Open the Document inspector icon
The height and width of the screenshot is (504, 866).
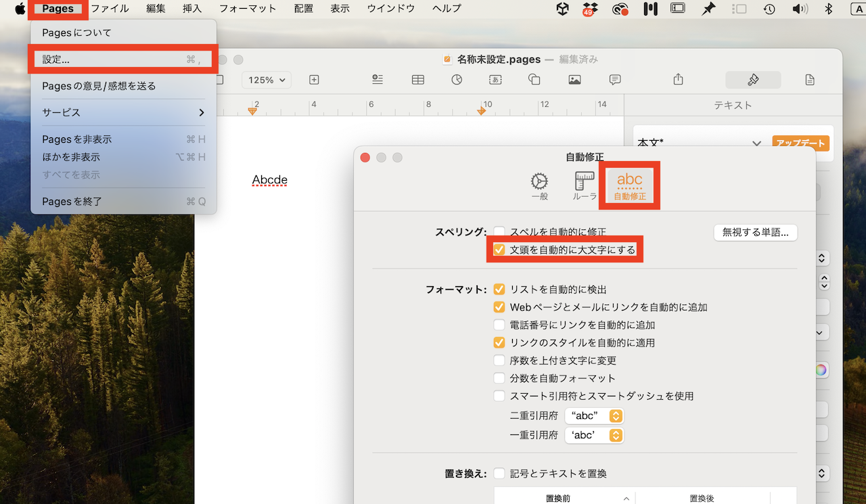[x=810, y=80]
